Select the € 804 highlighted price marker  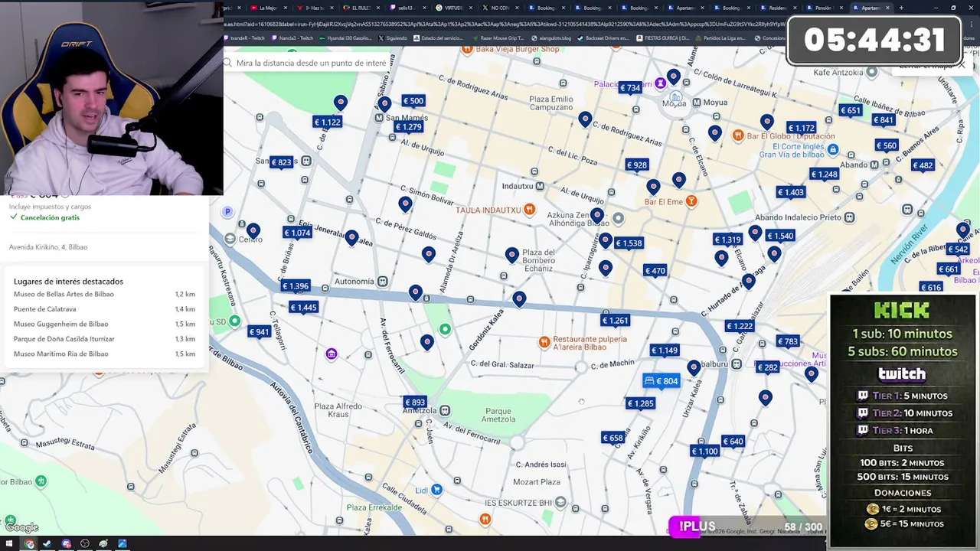(661, 380)
